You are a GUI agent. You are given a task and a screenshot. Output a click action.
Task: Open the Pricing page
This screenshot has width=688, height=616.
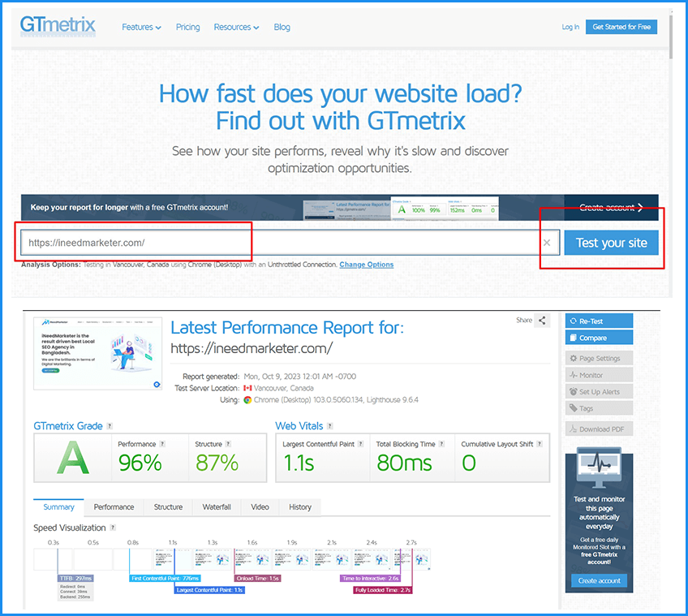click(187, 28)
